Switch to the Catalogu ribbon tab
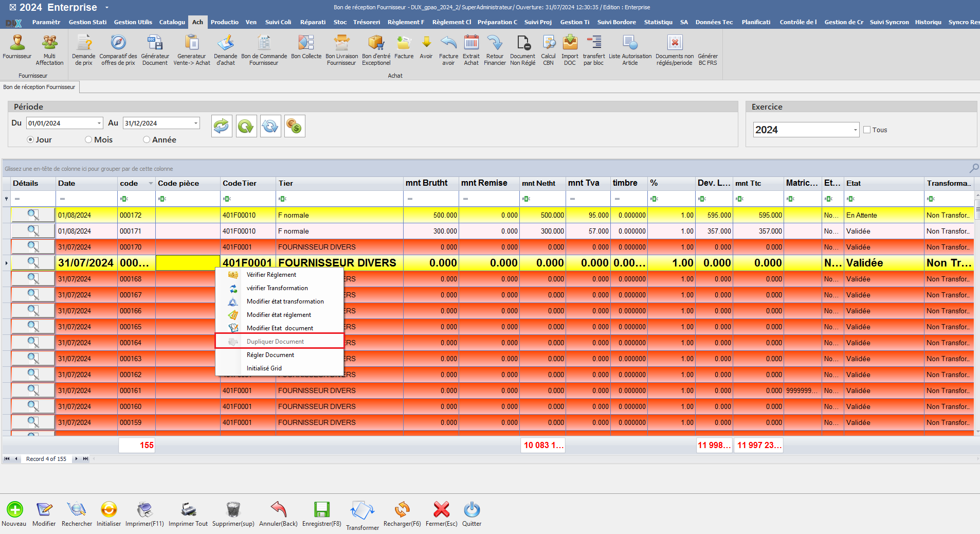This screenshot has width=980, height=534. pos(172,22)
